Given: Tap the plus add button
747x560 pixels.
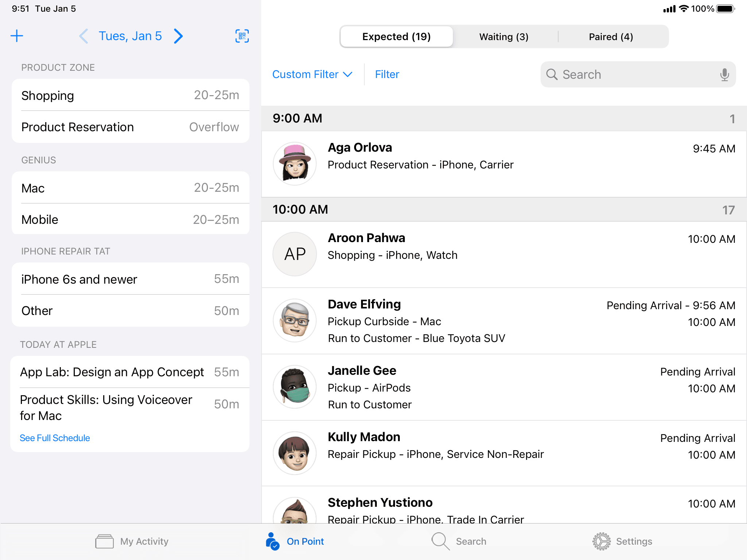Looking at the screenshot, I should tap(17, 36).
